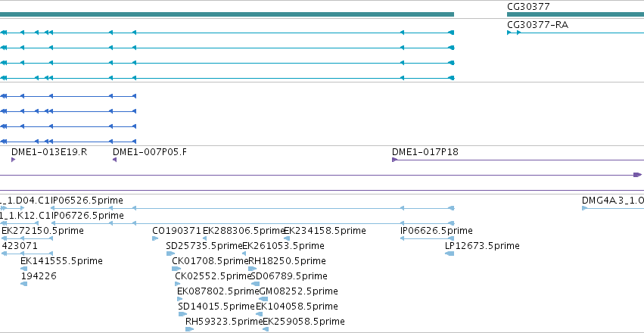Select the EK087802.5prime EST label
The image size is (644, 333).
coord(218,291)
